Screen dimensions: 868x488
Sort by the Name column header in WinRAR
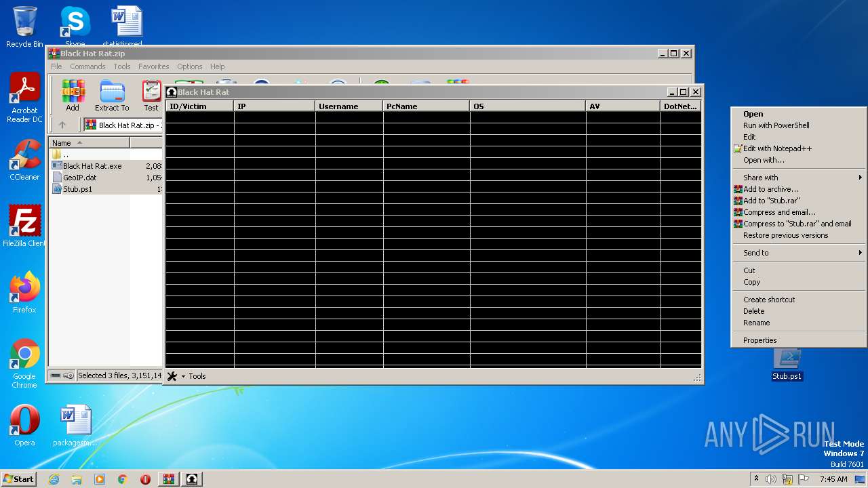pos(90,143)
